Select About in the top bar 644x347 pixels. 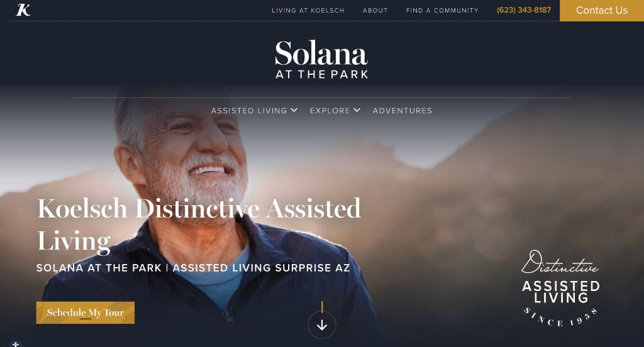[375, 10]
